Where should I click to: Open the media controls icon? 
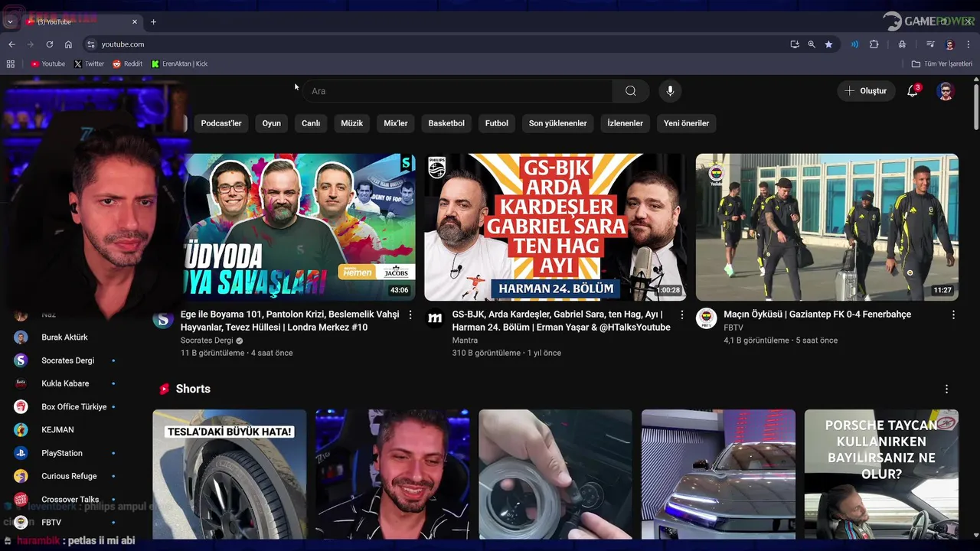(x=930, y=44)
